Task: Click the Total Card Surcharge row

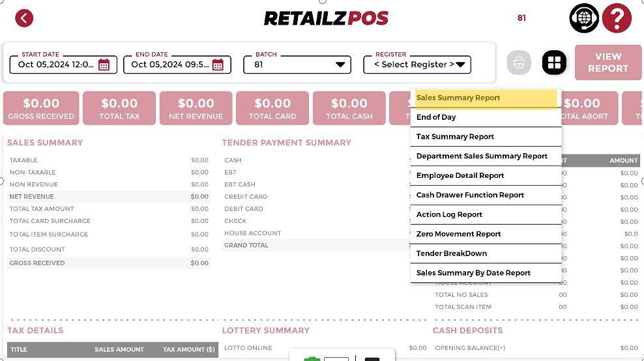Action: click(x=109, y=221)
